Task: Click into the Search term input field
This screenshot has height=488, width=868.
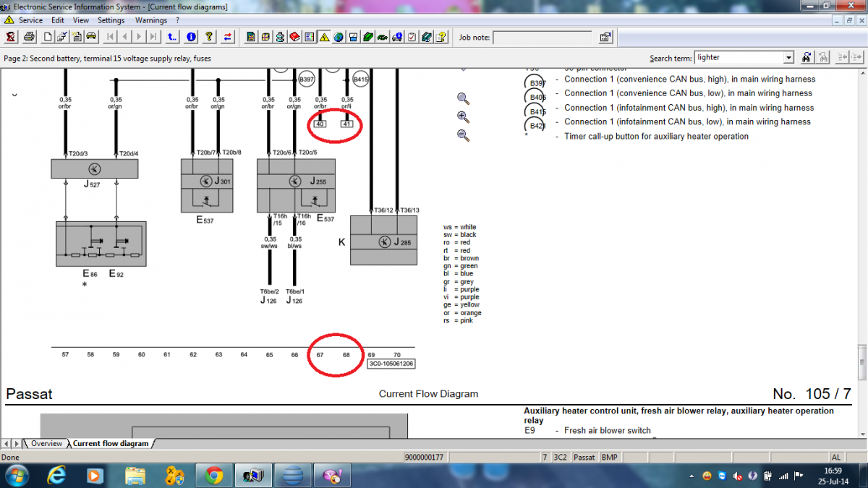Action: click(x=739, y=58)
